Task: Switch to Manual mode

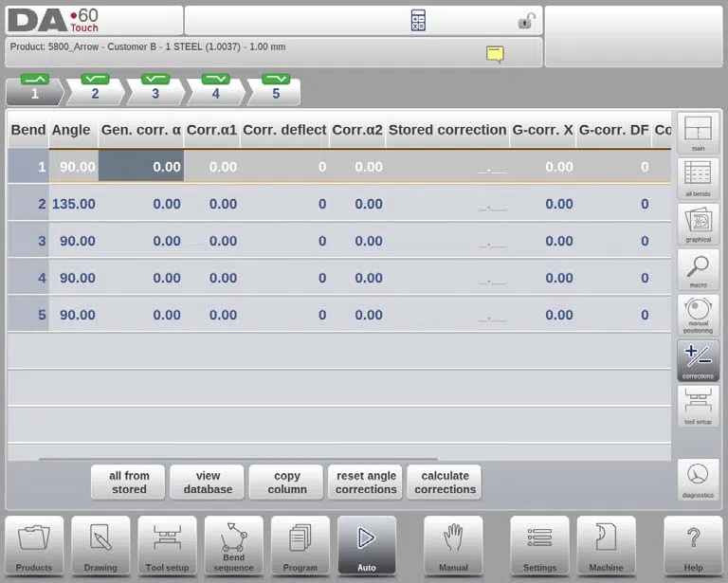Action: 453,546
